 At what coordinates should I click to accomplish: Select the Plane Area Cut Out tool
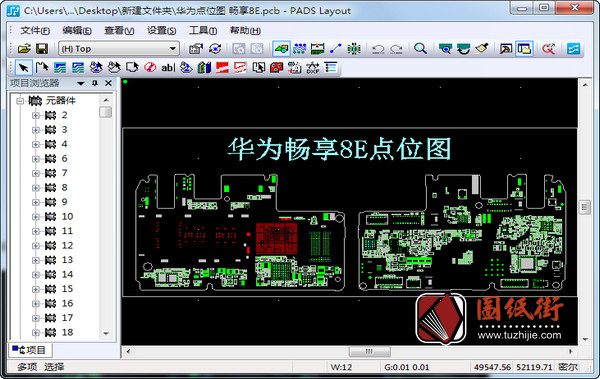(x=240, y=68)
